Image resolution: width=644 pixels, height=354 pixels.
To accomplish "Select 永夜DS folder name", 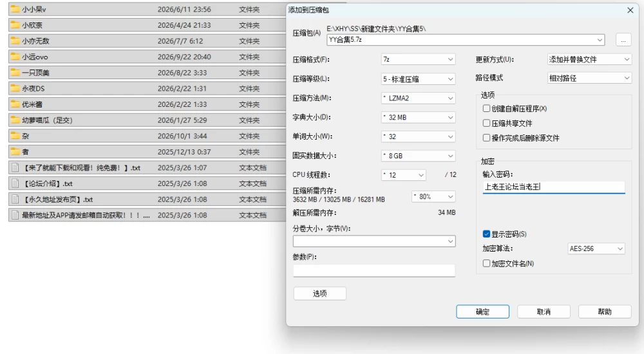I will (33, 89).
